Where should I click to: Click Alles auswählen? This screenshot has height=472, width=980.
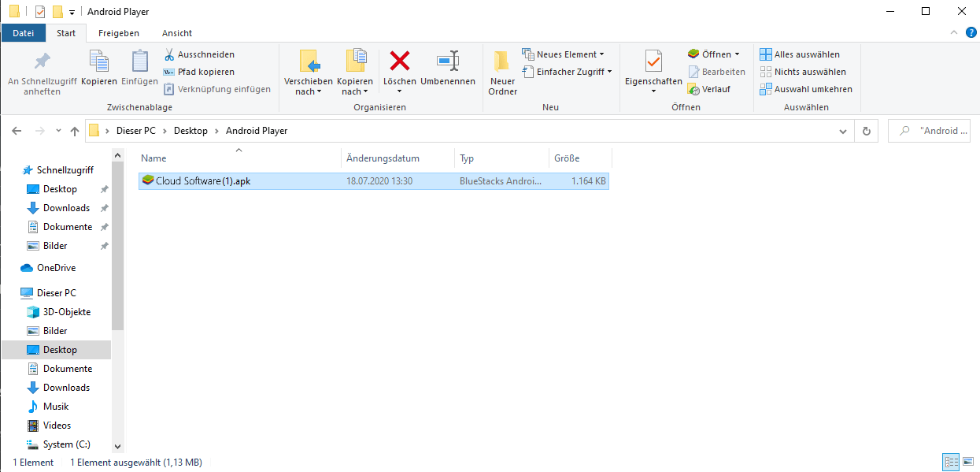click(799, 54)
